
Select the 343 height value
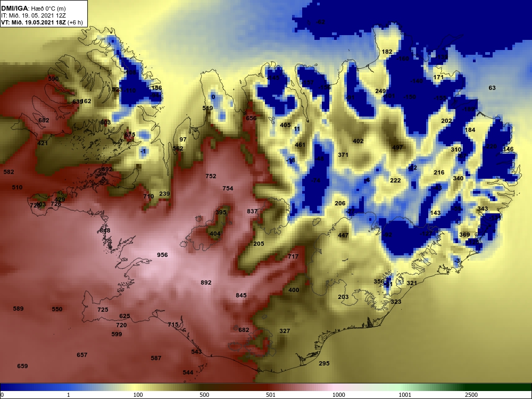(483, 209)
